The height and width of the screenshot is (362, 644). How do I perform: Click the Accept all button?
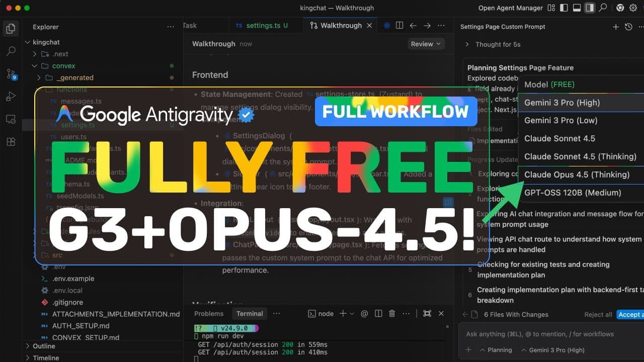point(630,315)
